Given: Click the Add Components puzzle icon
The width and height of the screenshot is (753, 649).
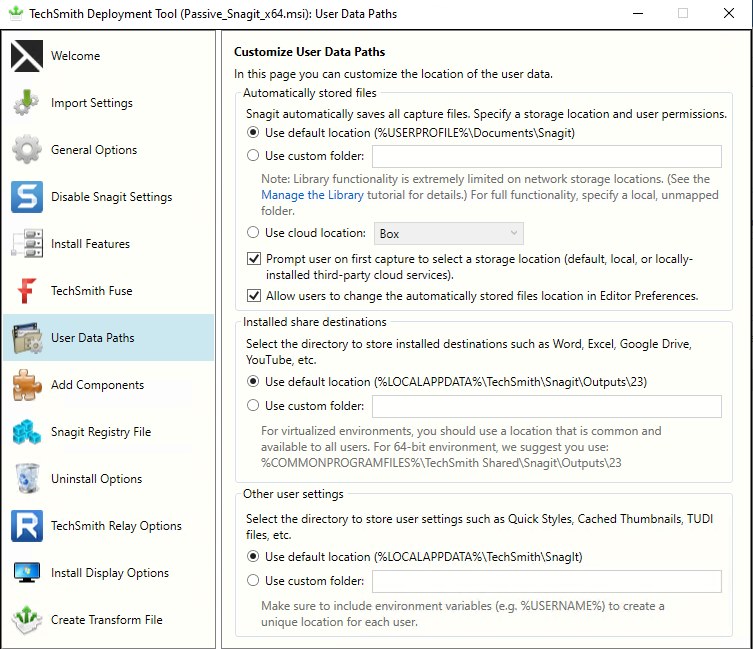Looking at the screenshot, I should click(x=27, y=385).
